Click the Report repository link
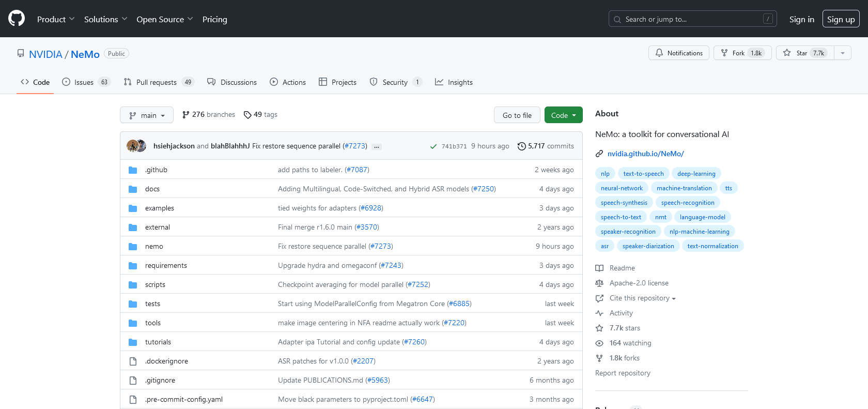The image size is (868, 409). click(623, 373)
